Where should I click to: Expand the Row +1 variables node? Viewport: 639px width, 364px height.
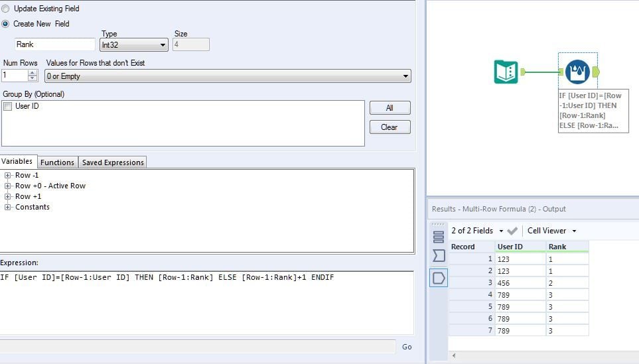(7, 197)
